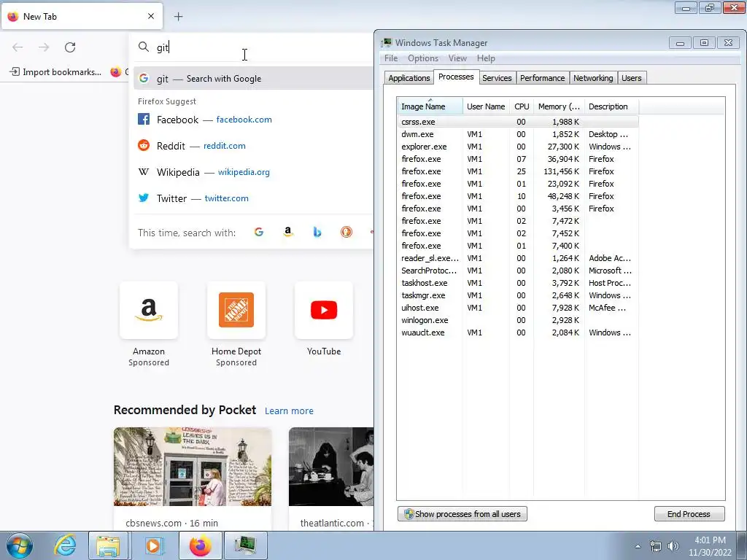
Task: Switch to the Performance tab
Action: tap(542, 78)
